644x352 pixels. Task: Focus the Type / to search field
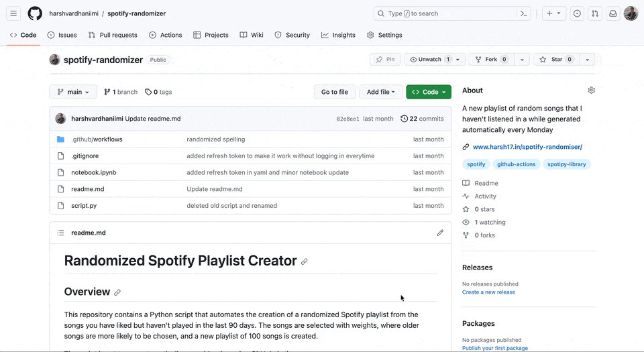(445, 13)
